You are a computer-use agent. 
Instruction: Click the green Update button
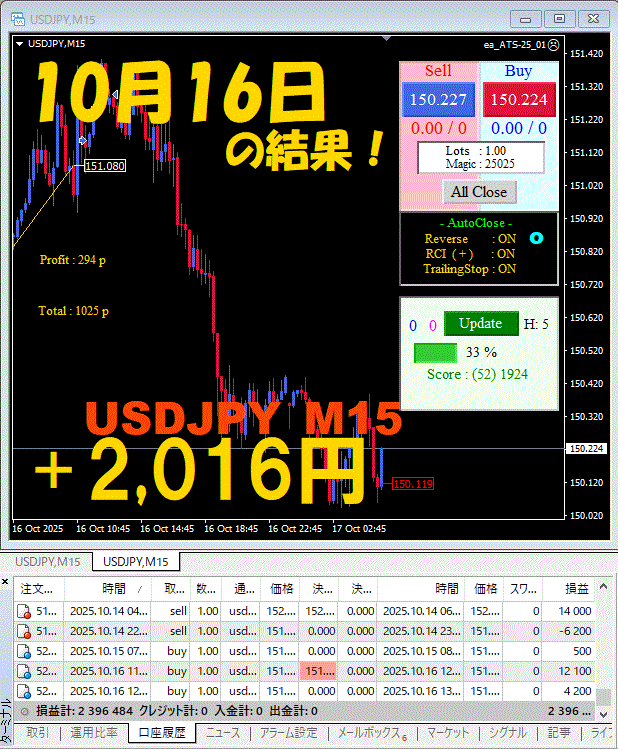[481, 323]
